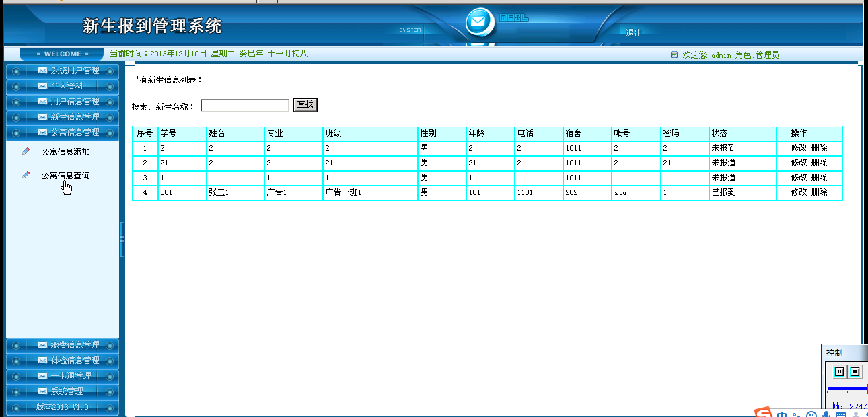Screen dimensions: 868x417
Task: Click the 学号 column header
Action: (182, 133)
